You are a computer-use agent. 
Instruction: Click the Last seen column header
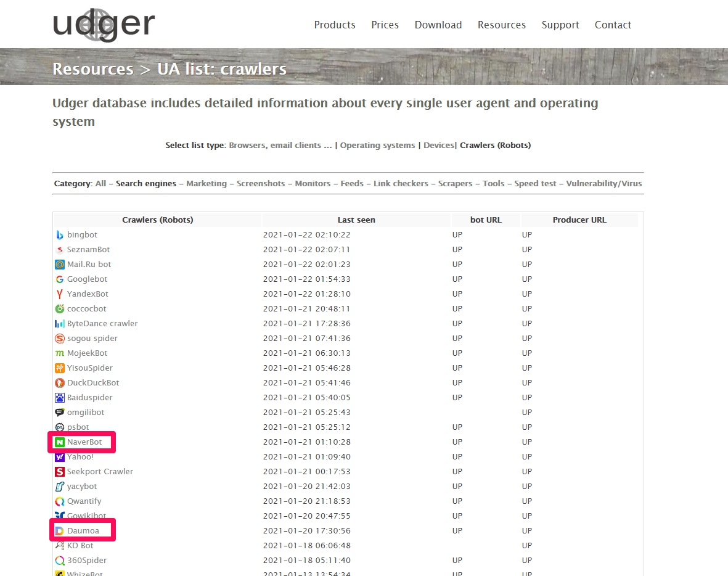356,220
